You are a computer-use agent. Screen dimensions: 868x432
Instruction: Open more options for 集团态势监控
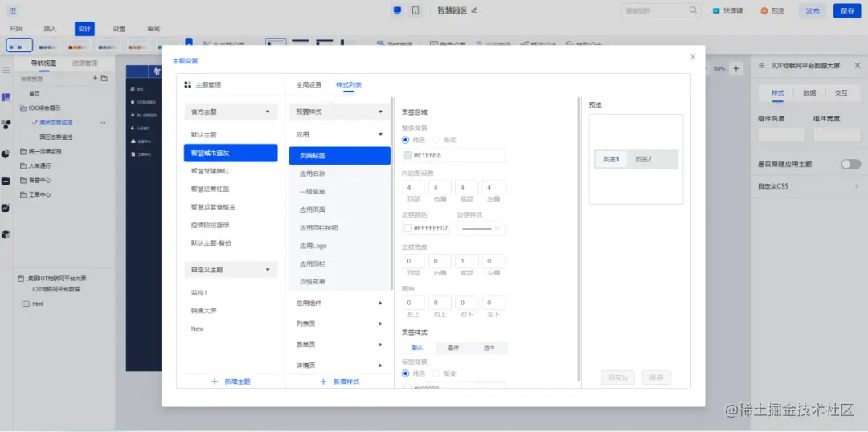coord(102,122)
